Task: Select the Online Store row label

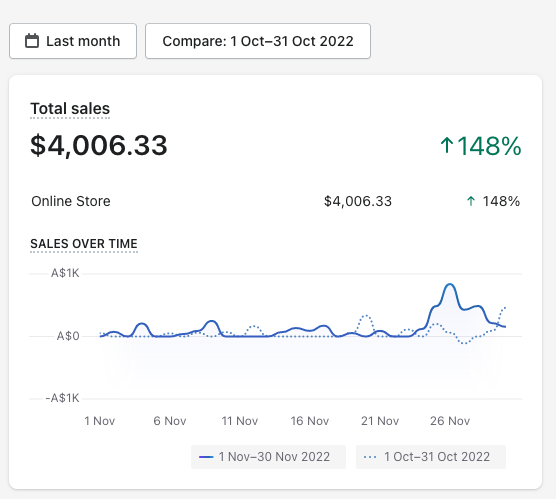Action: pos(71,201)
